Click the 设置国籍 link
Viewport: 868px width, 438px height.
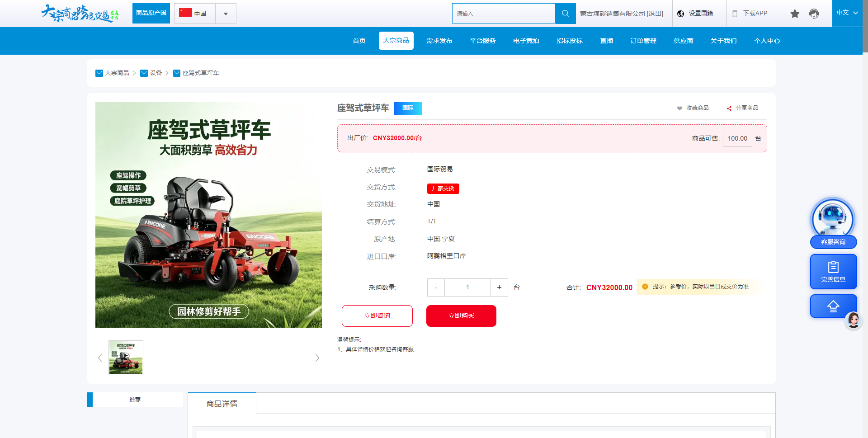click(x=701, y=14)
